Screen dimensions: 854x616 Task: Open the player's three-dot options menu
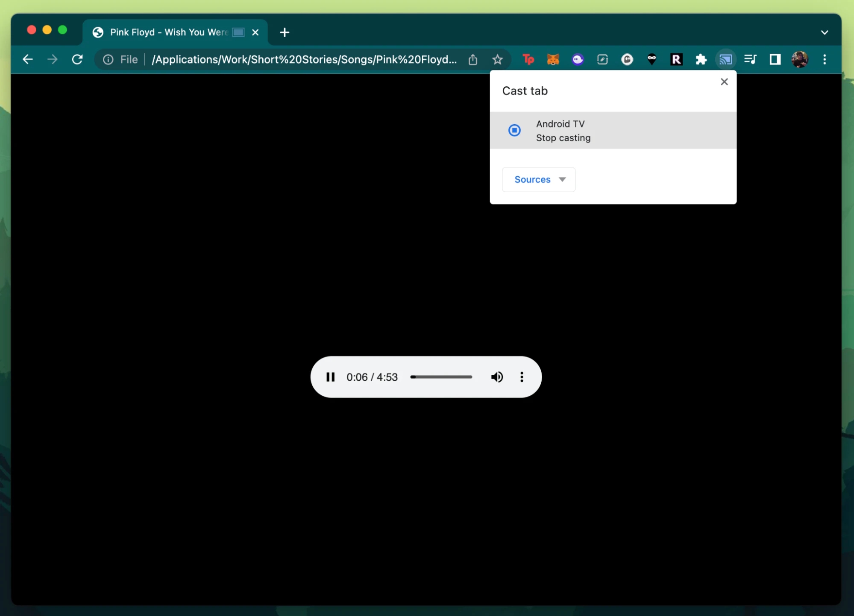point(522,377)
